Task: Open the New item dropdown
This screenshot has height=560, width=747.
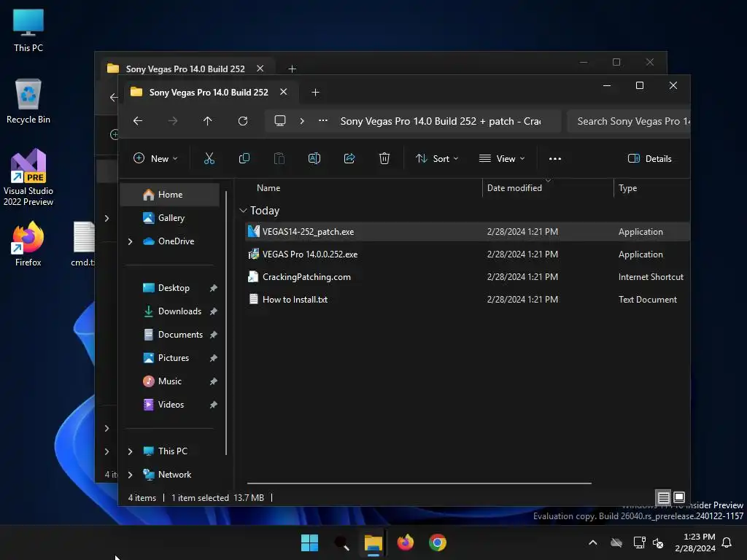Action: click(156, 158)
